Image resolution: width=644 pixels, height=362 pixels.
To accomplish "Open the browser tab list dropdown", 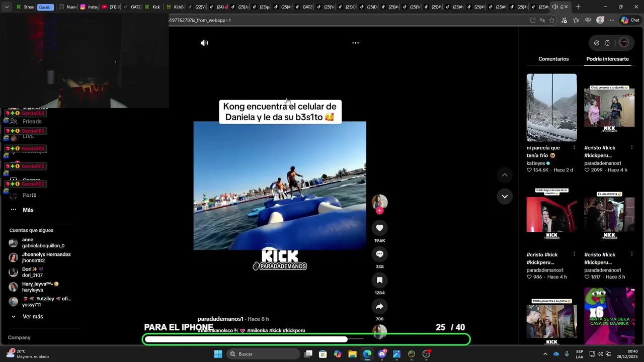I will pos(7,7).
